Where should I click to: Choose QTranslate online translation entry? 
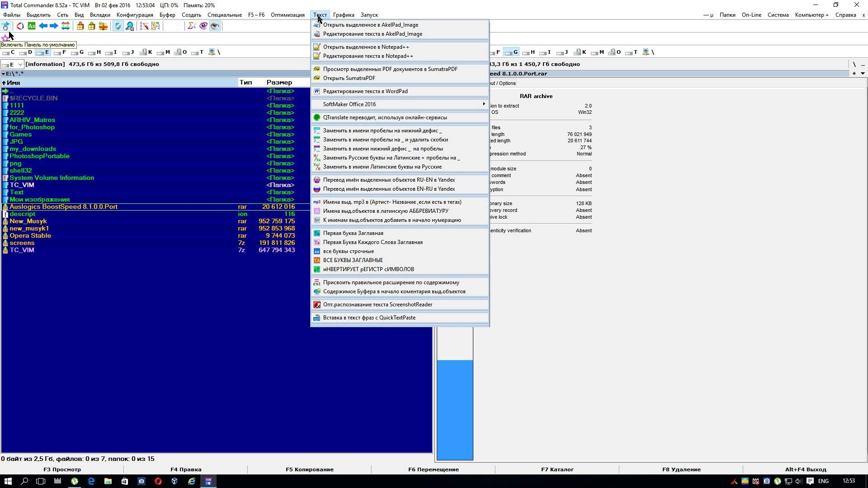point(400,117)
